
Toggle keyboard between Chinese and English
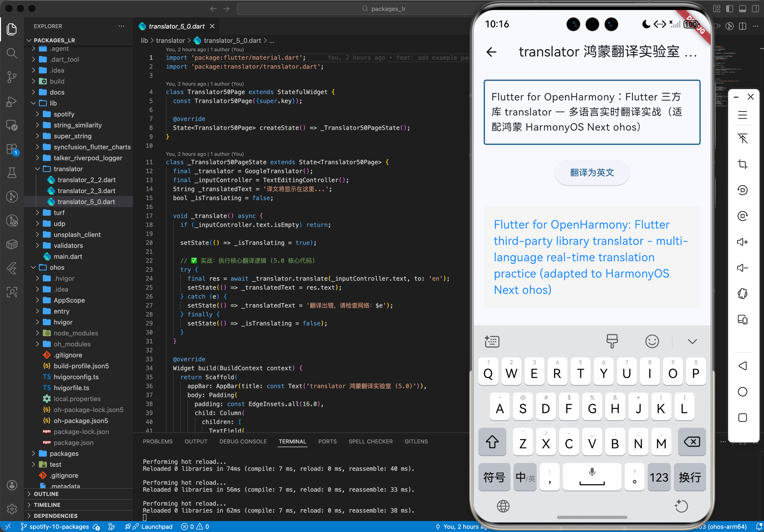coord(525,477)
